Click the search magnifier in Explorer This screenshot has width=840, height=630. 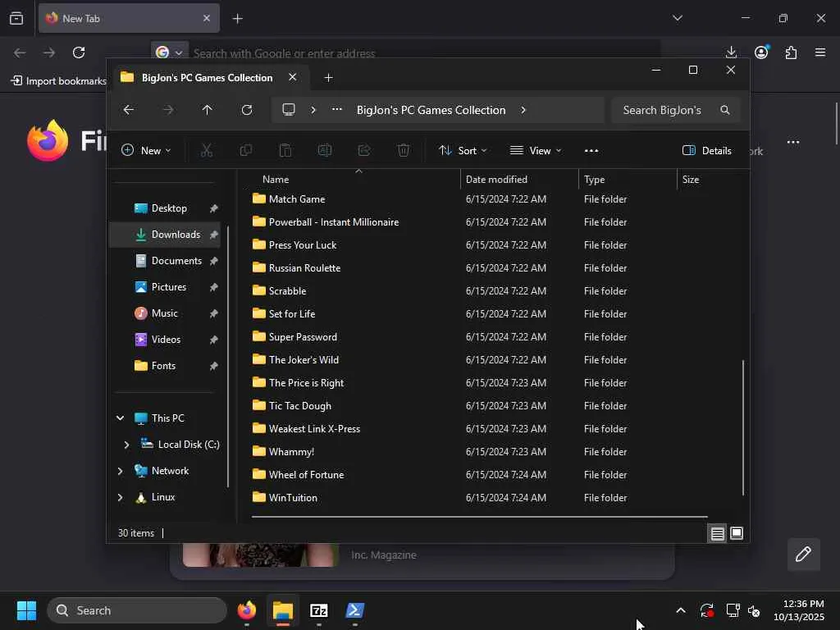click(x=725, y=110)
